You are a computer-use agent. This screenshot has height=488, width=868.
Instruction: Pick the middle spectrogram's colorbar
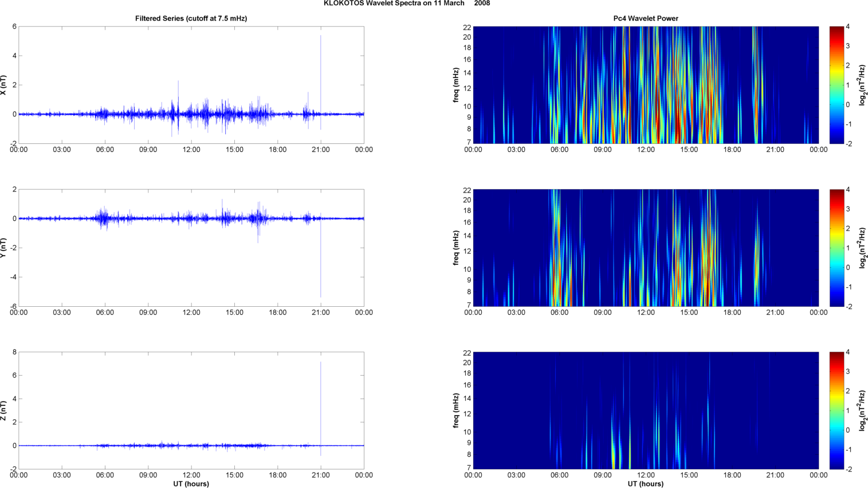click(836, 248)
